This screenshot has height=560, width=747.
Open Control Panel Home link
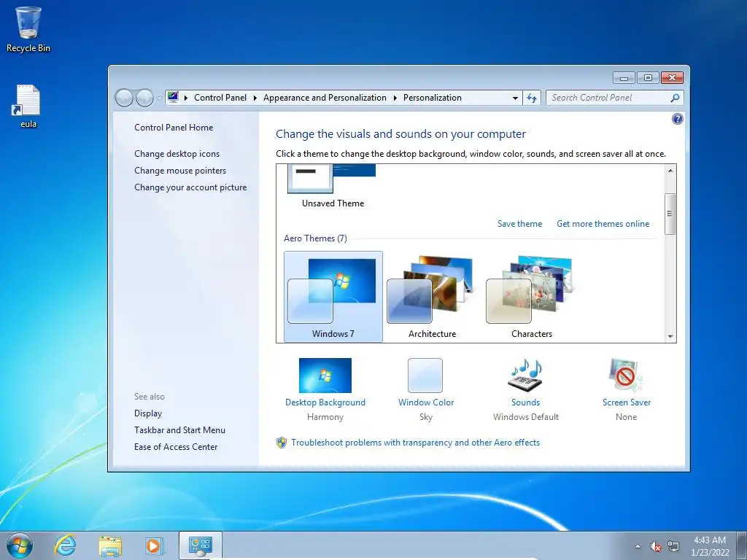[174, 128]
